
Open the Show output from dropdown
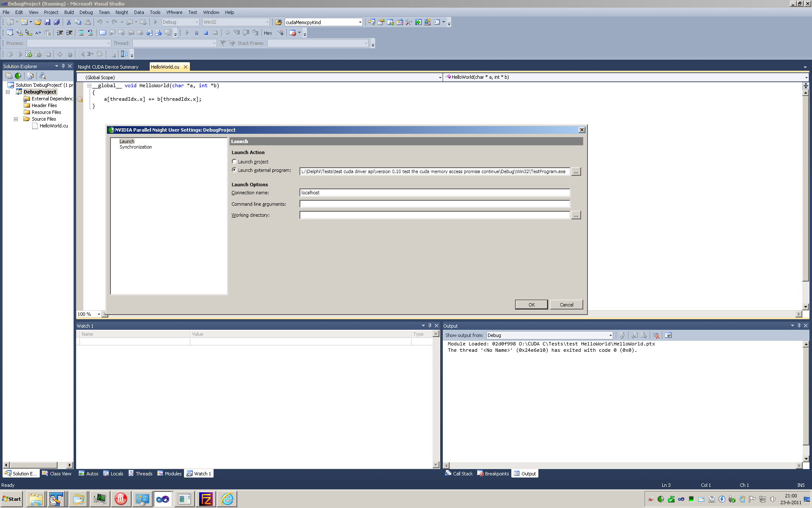610,335
